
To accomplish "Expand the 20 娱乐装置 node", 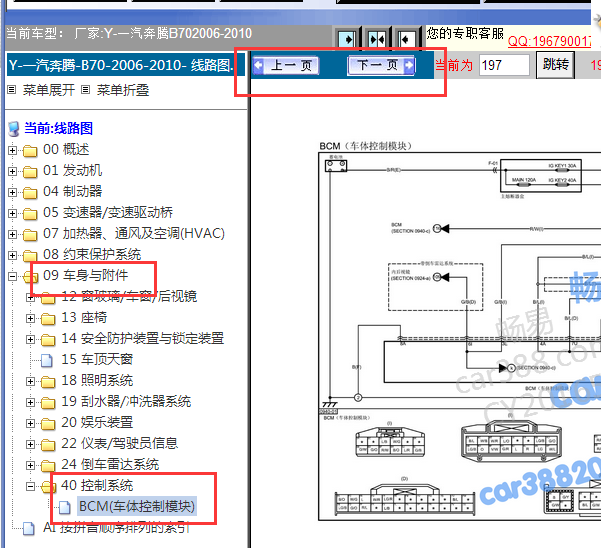I will [31, 423].
